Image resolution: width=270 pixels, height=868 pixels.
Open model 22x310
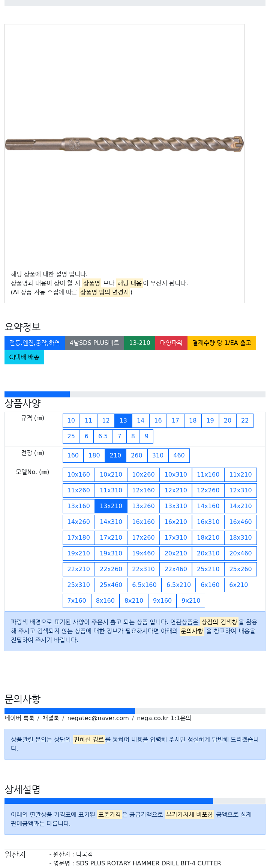(x=143, y=569)
